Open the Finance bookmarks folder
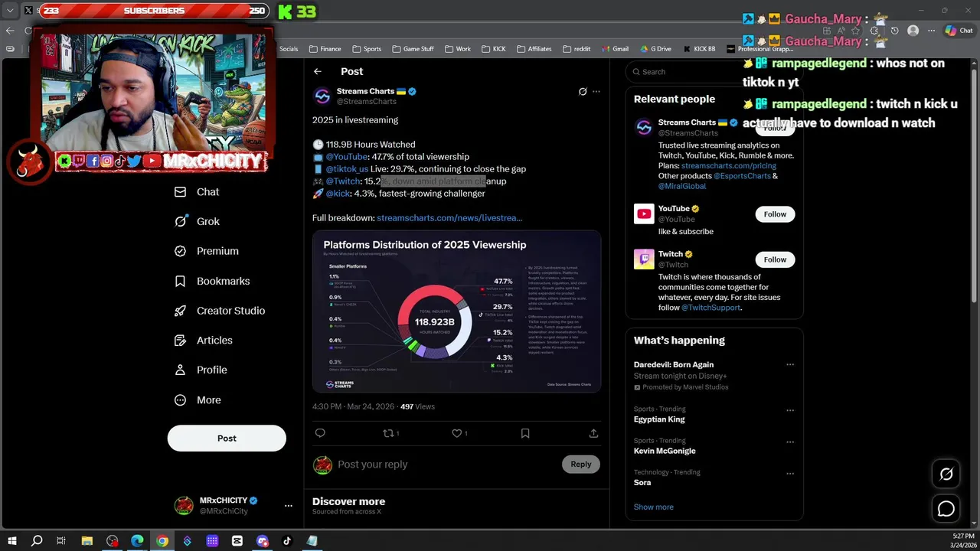Viewport: 980px width, 551px height. pos(325,49)
